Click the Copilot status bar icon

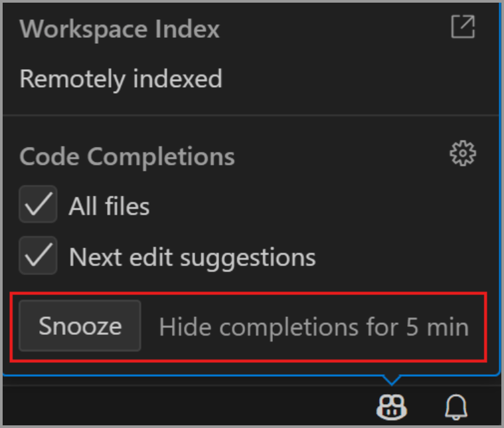pyautogui.click(x=392, y=405)
